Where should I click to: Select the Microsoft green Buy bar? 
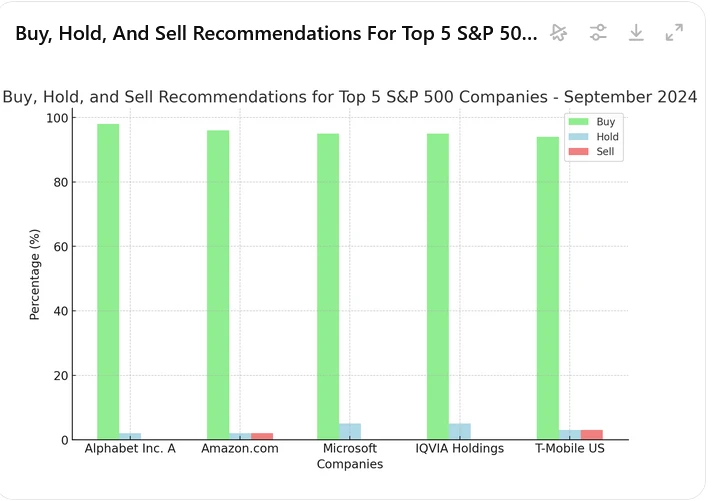click(328, 287)
